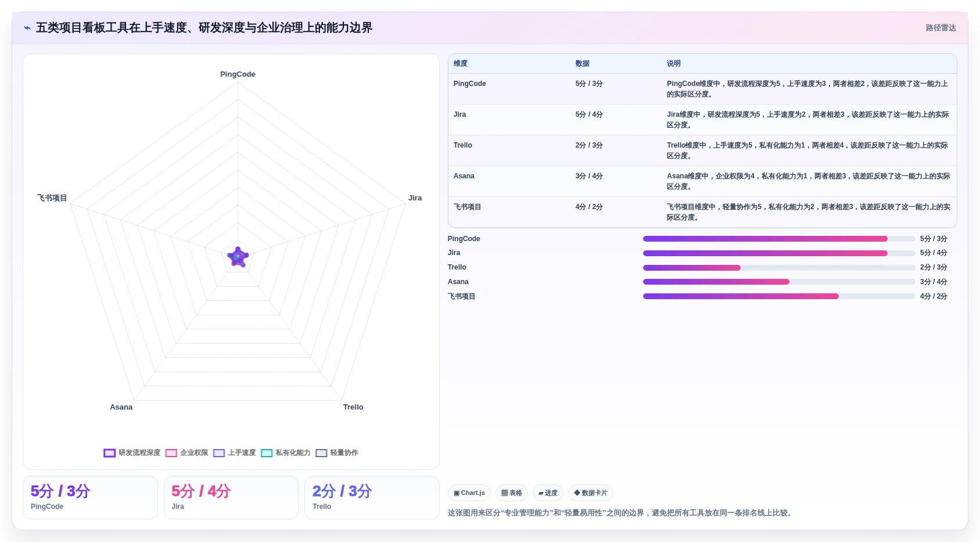Click the Asana axis label on radar
Image resolution: width=980 pixels, height=542 pixels.
[x=121, y=407]
